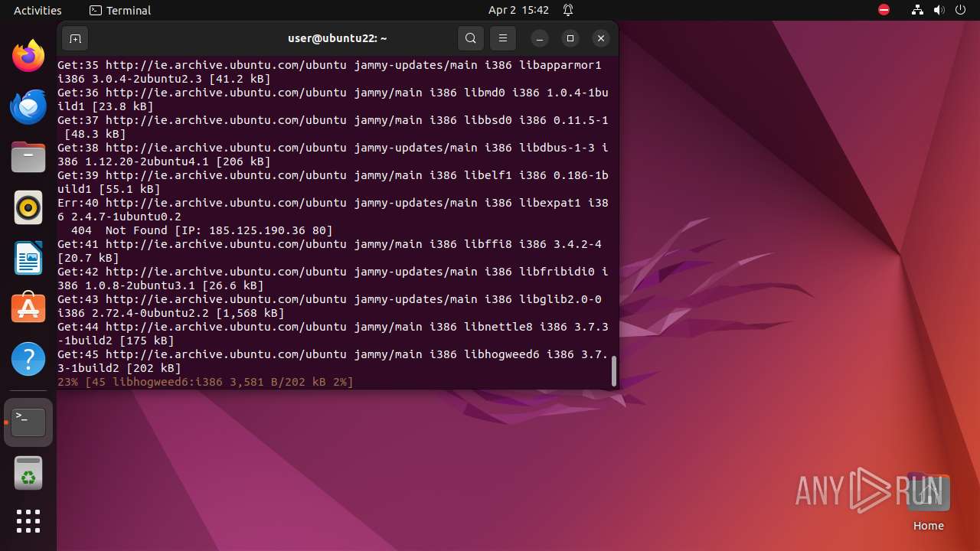
Task: Open the power system menu
Action: pyautogui.click(x=960, y=10)
